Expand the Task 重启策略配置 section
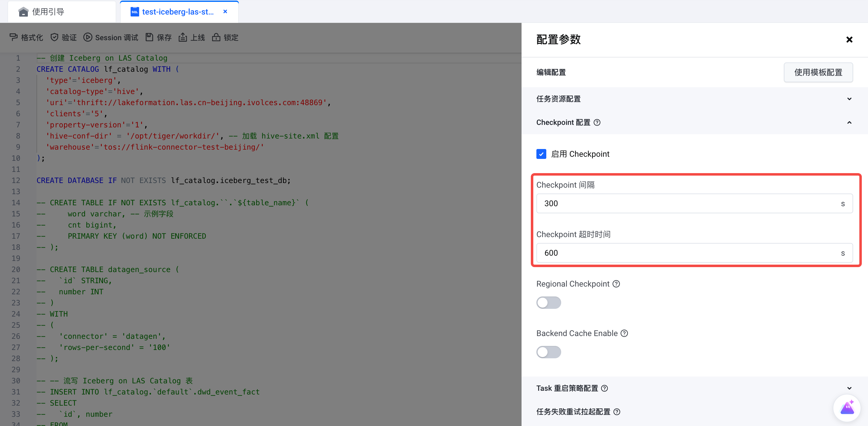 coord(849,388)
